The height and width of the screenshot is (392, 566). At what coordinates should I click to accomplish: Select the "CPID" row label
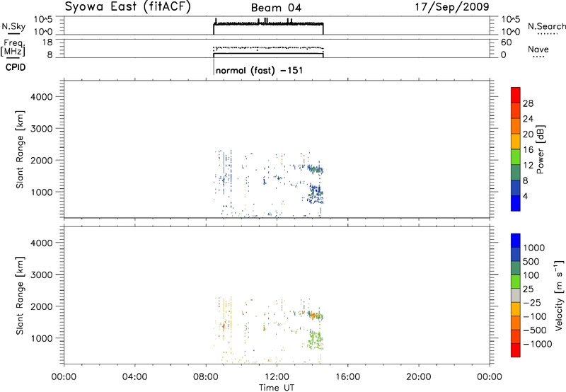16,67
